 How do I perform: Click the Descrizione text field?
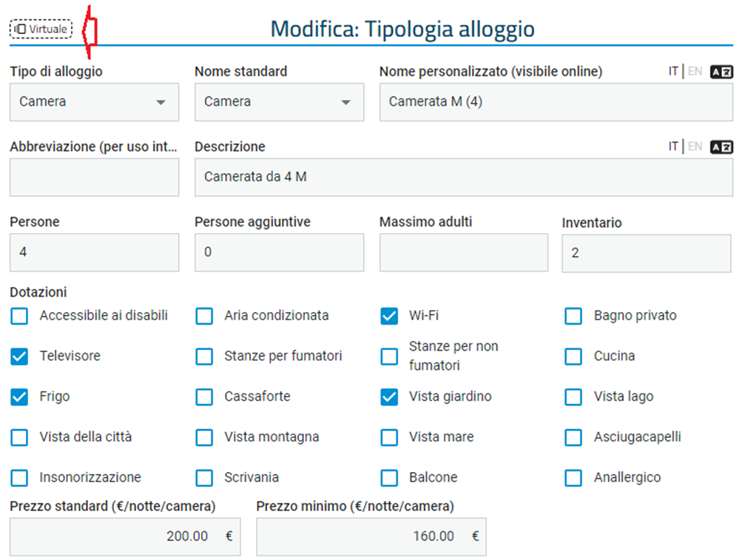(464, 178)
